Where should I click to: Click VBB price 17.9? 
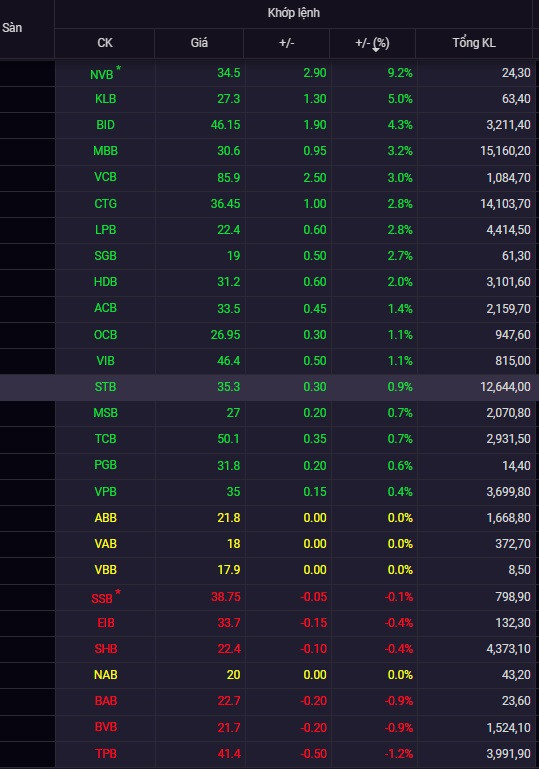(x=229, y=570)
